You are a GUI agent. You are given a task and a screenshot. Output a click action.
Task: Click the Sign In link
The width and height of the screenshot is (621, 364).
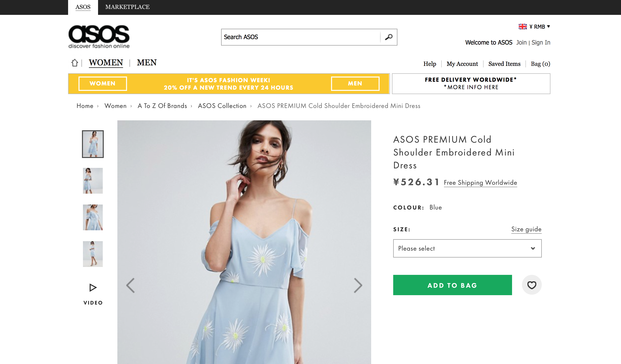[x=541, y=43]
